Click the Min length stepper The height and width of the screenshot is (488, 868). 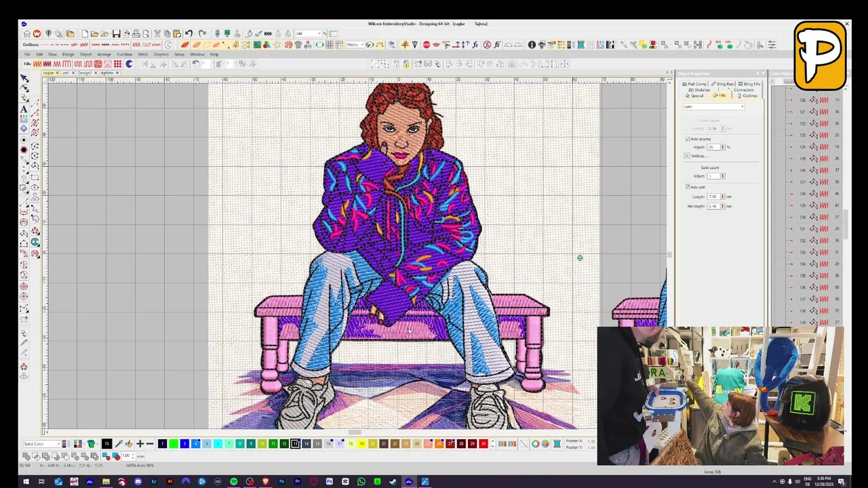click(x=722, y=206)
